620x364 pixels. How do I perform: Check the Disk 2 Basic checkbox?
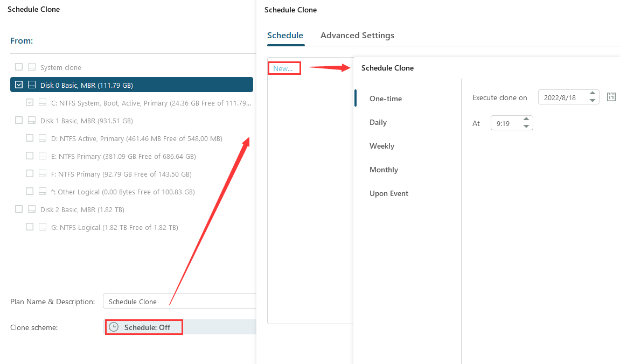19,209
